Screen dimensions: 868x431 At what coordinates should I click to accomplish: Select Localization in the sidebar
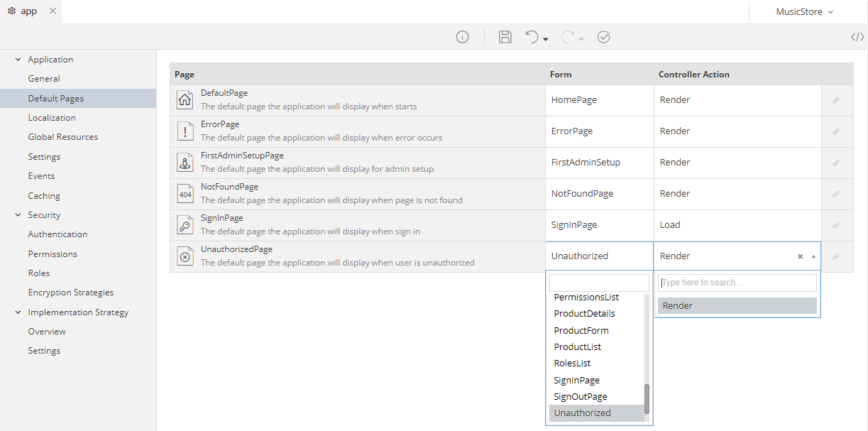click(52, 118)
